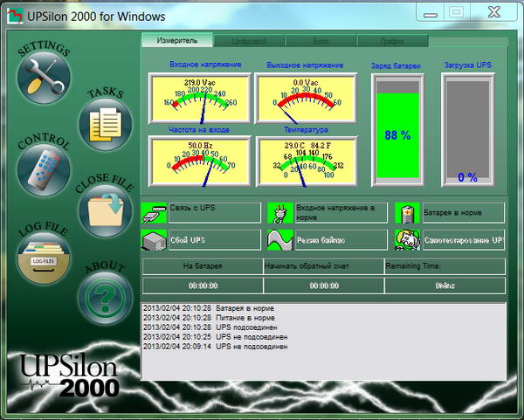Click the Загрузка UPS label
This screenshot has width=524, height=420.
[x=467, y=65]
